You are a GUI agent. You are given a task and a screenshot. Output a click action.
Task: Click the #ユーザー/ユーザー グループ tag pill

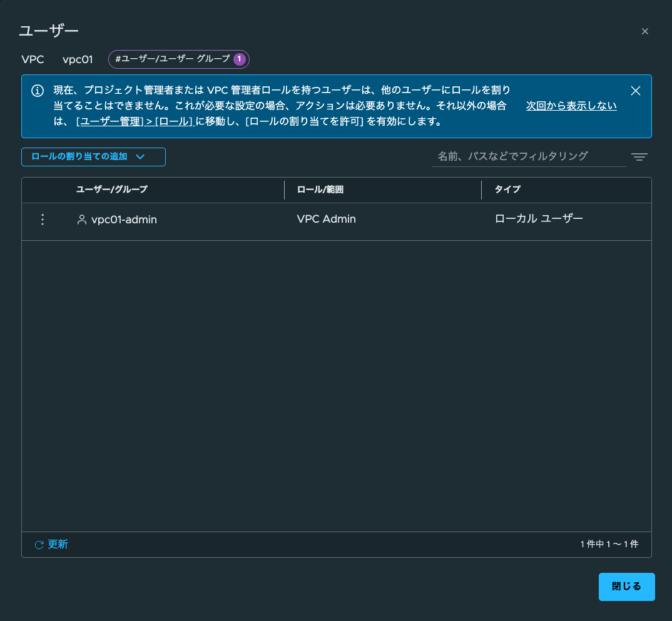(x=179, y=59)
